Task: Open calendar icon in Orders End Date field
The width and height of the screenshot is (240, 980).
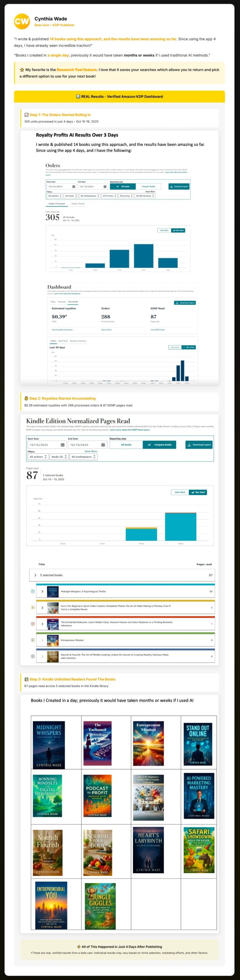Action: (105, 186)
